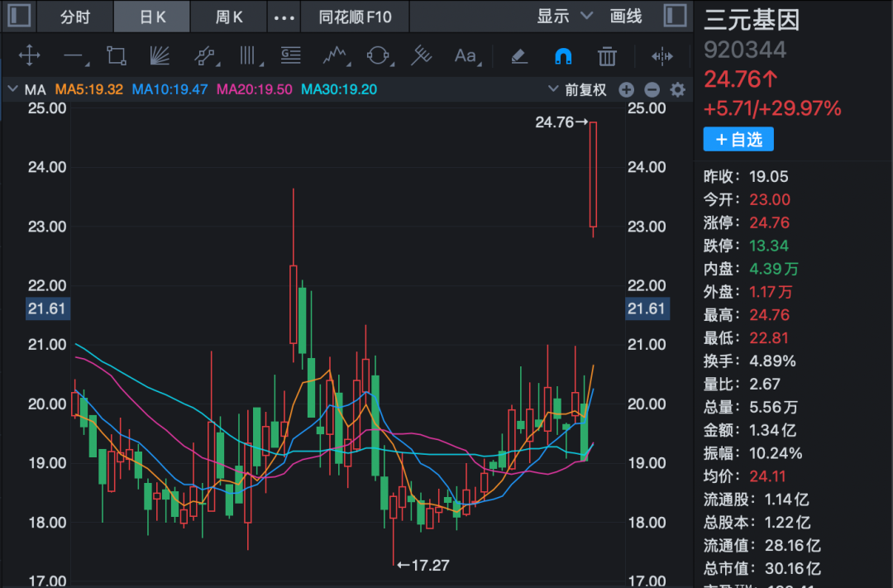Click the 金额 1.34亿 value

773,430
